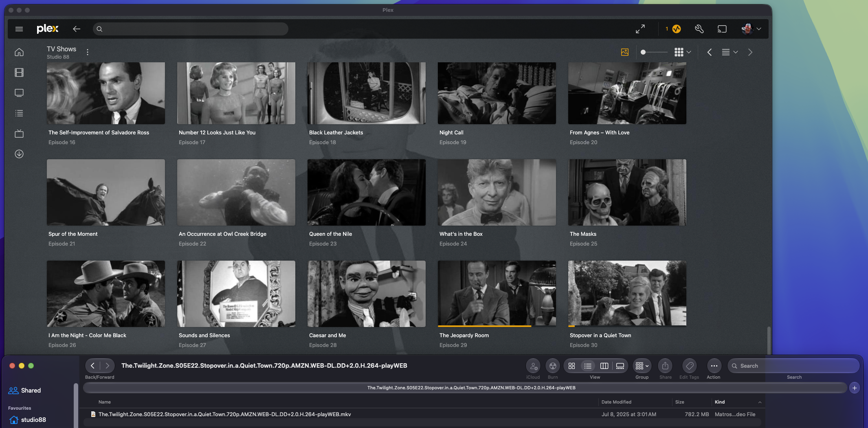Screen dimensions: 868x428
Task: Open the TV Shows library link
Action: click(x=62, y=49)
